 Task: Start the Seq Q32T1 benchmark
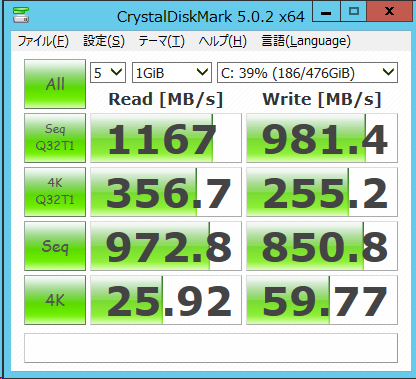55,138
